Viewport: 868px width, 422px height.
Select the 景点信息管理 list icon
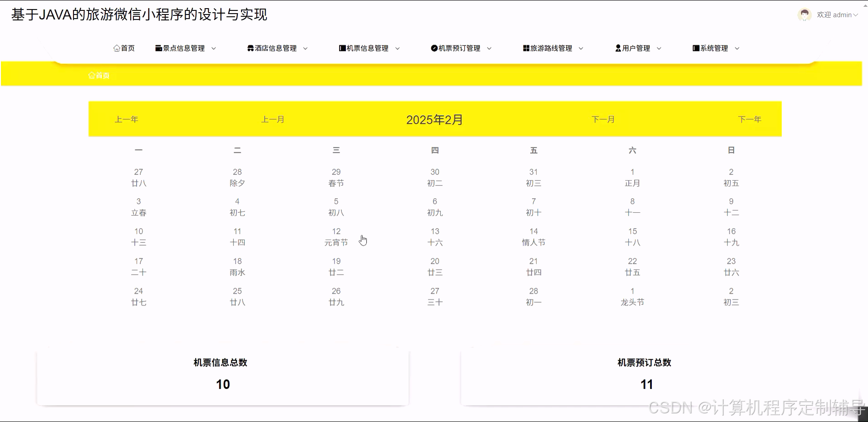(x=158, y=48)
